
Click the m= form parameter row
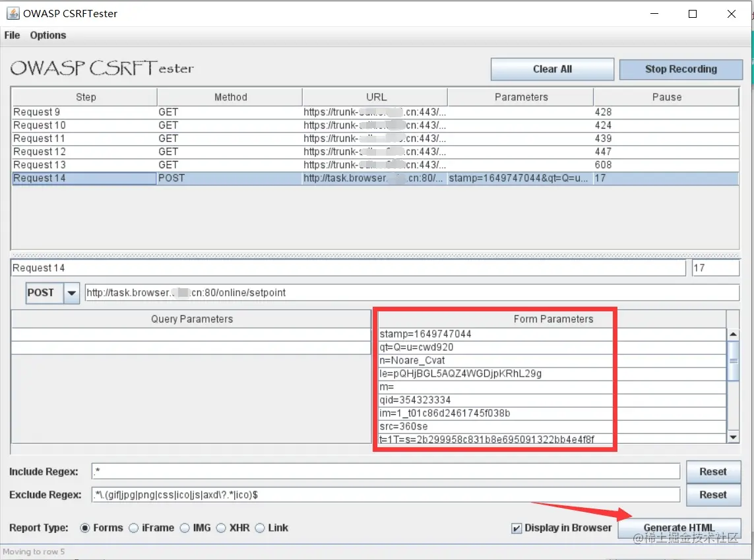(552, 387)
